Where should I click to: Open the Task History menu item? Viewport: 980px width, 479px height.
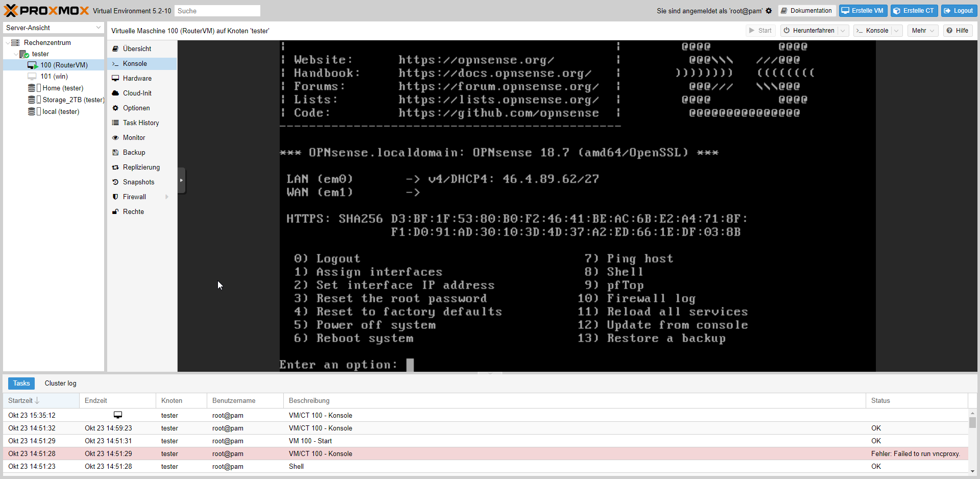141,123
